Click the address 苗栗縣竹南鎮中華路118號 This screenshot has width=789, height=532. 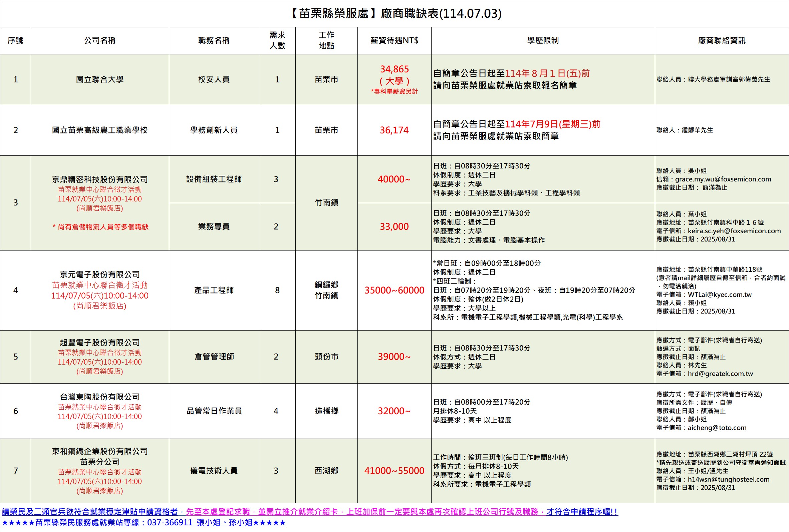tap(725, 270)
